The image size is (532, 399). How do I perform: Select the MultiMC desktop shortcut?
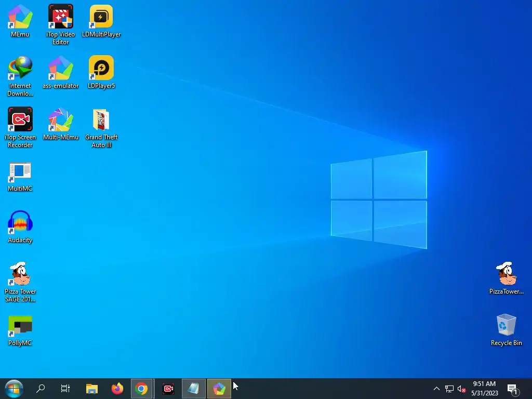(20, 177)
